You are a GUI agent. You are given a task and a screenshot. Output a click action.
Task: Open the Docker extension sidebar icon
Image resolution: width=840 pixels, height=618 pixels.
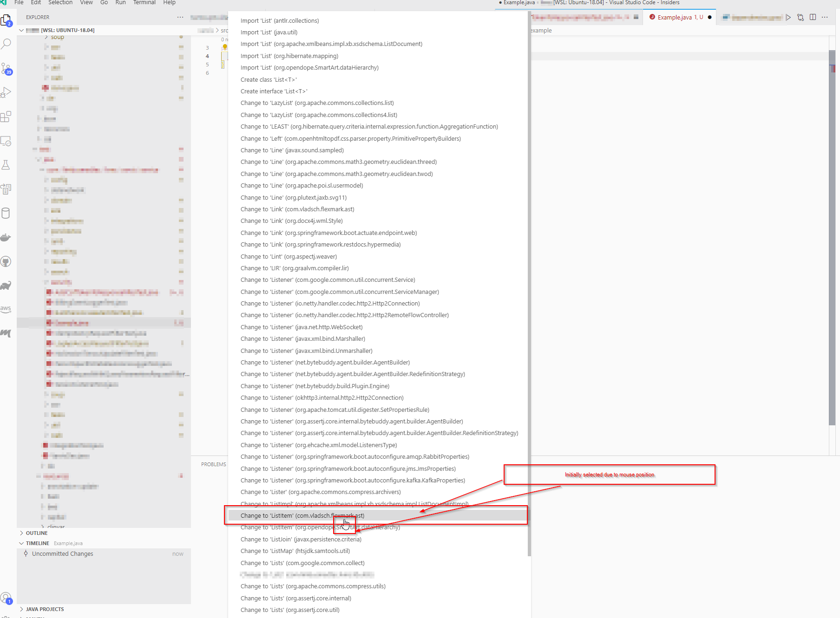coord(6,237)
